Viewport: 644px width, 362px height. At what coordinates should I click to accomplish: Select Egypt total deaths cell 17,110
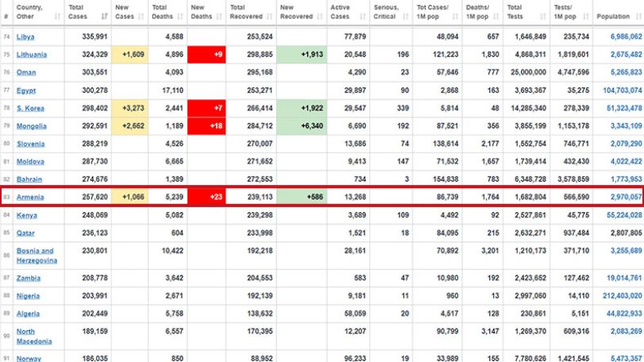pyautogui.click(x=168, y=90)
